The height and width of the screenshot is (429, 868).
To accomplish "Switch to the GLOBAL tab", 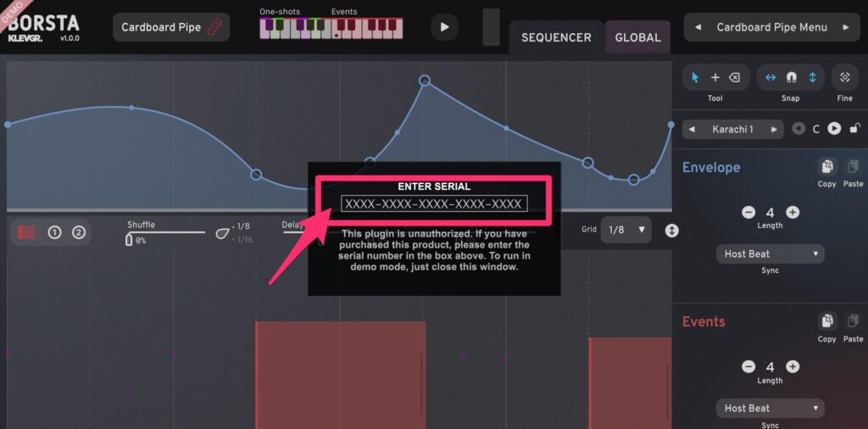I will click(x=637, y=37).
